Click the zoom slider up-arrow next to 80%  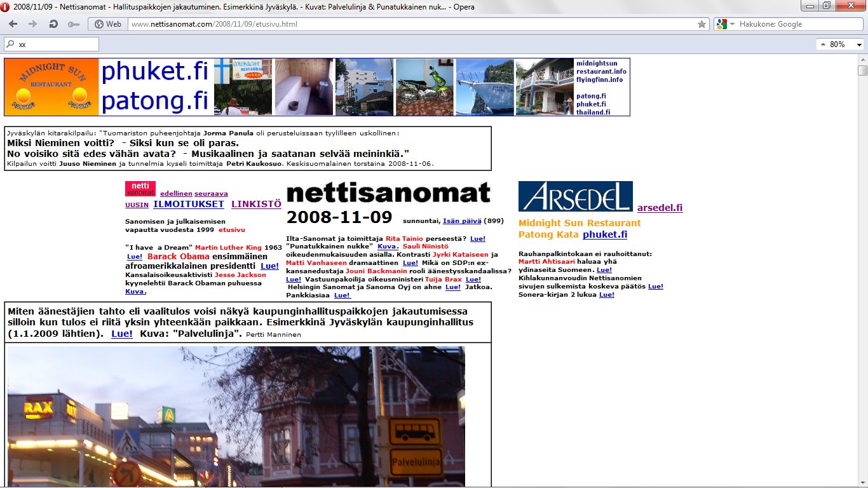824,44
